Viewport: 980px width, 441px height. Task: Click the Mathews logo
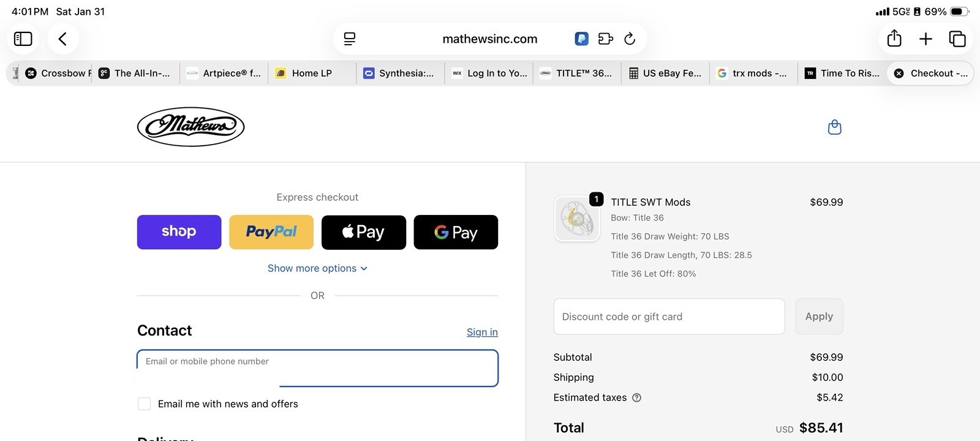click(x=191, y=127)
